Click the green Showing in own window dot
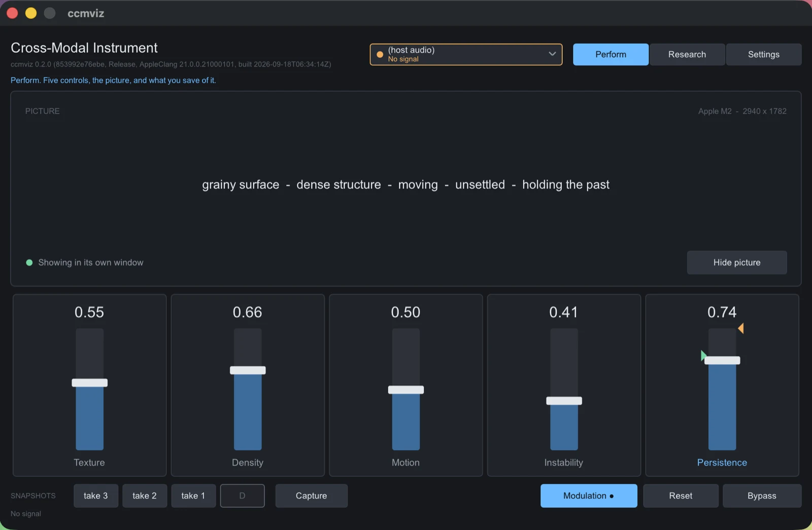The height and width of the screenshot is (530, 812). coord(29,263)
